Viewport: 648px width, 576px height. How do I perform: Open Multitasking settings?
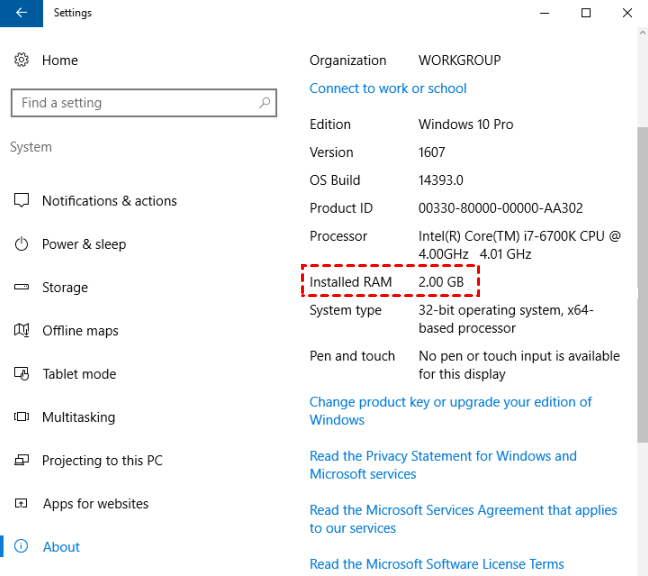(x=79, y=417)
